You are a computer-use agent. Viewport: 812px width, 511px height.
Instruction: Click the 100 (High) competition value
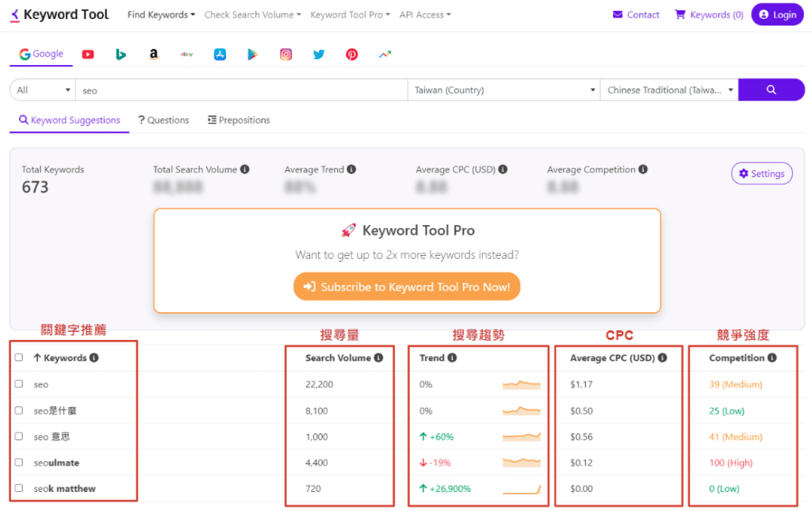coord(730,463)
